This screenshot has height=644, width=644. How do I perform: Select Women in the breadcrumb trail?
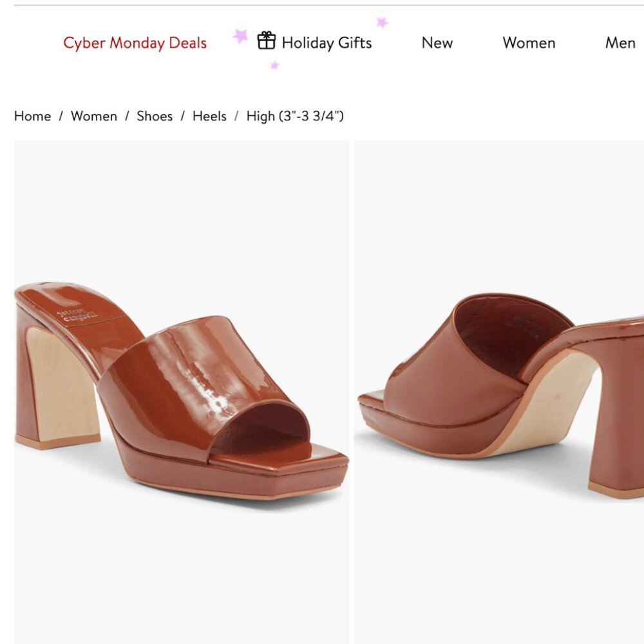(94, 116)
